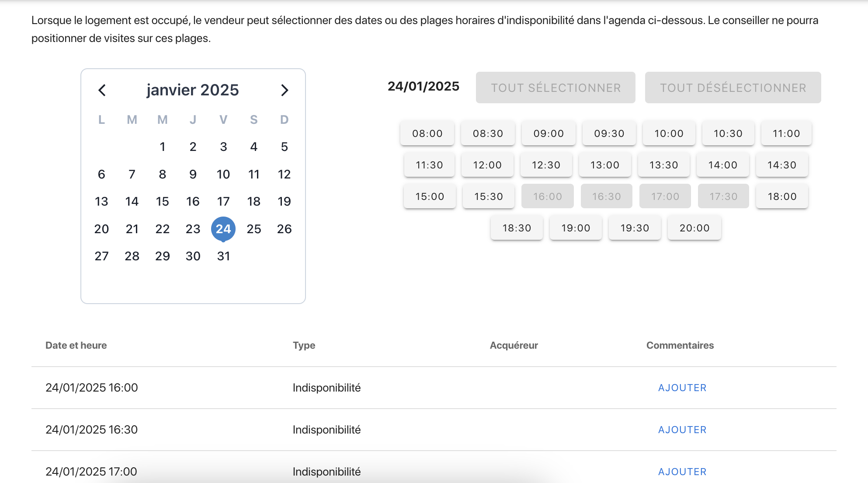868x483 pixels.
Task: Click highlighted date 24 in calendar
Action: point(223,229)
